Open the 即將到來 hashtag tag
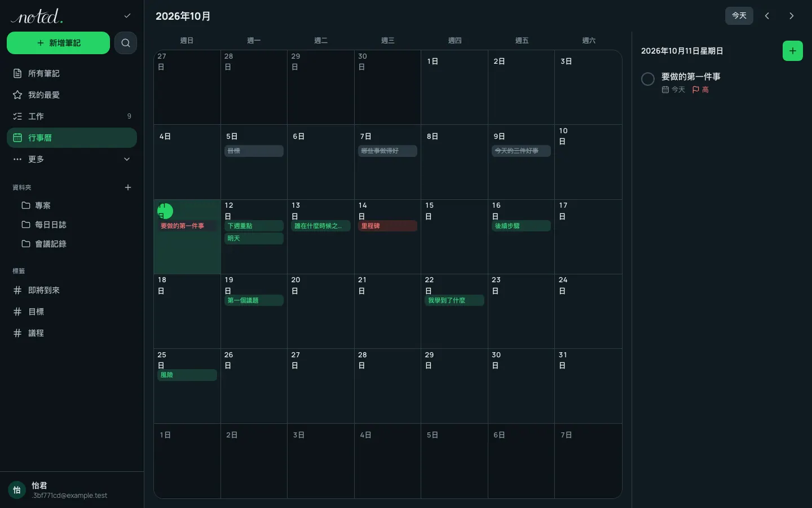 (72, 290)
